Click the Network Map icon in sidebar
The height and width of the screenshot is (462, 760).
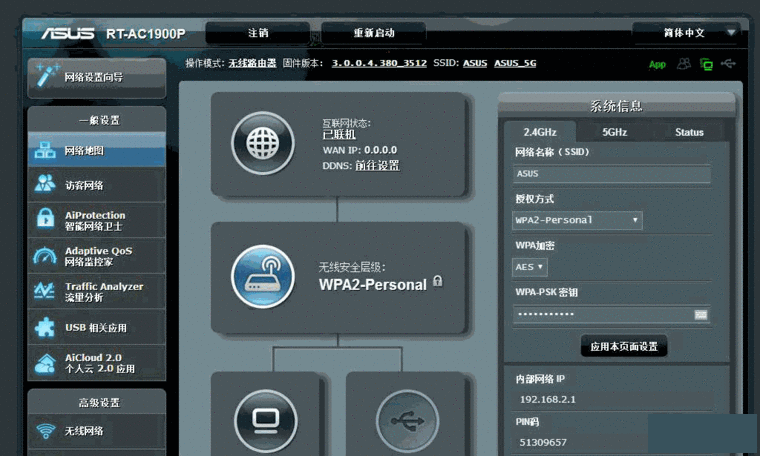point(45,150)
